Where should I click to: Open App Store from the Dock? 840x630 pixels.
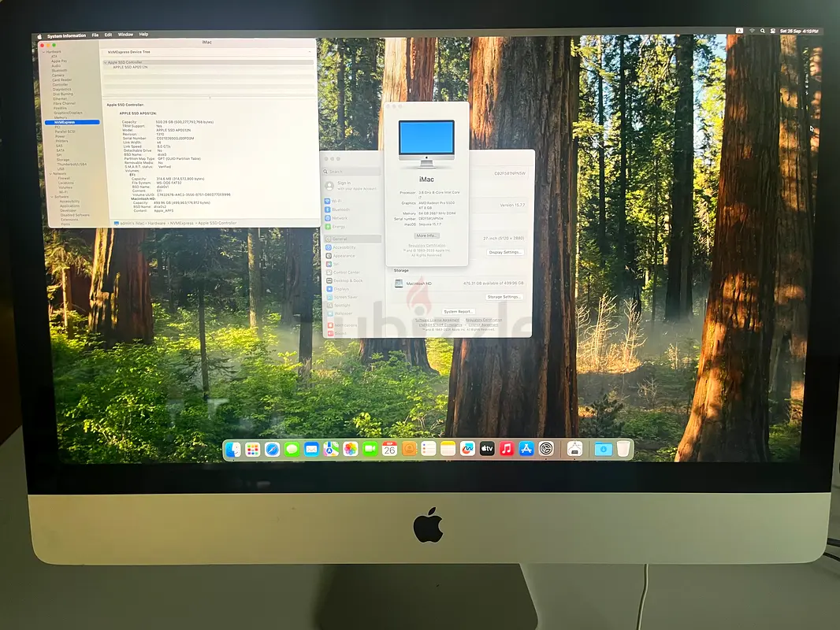click(526, 450)
